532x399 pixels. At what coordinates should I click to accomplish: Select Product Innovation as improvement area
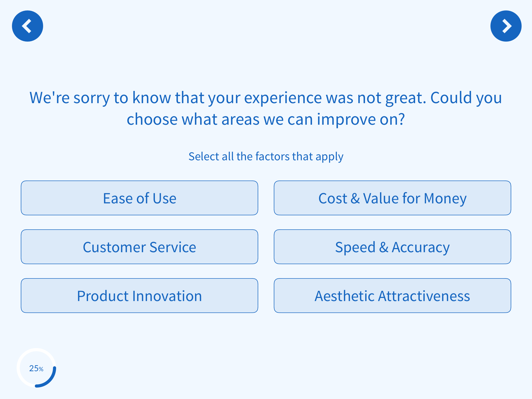(x=139, y=296)
